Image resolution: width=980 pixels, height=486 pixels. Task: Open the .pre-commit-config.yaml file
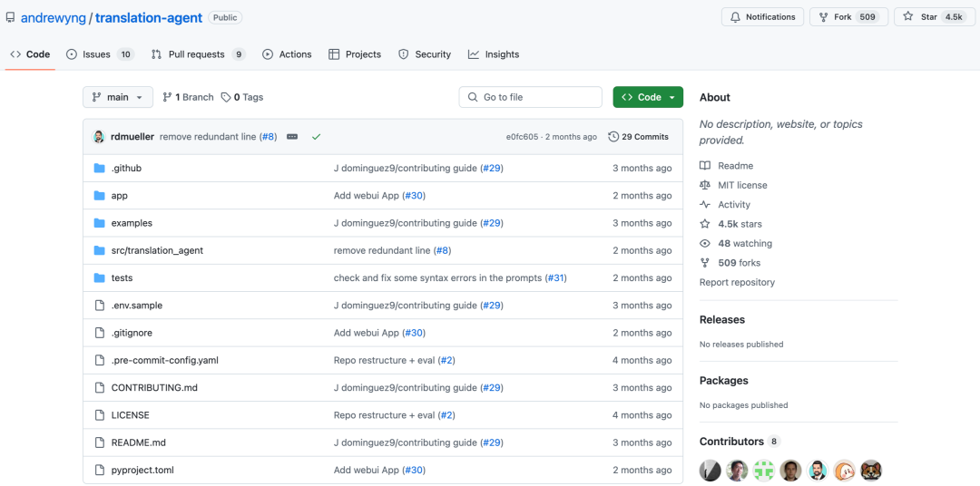pos(164,361)
